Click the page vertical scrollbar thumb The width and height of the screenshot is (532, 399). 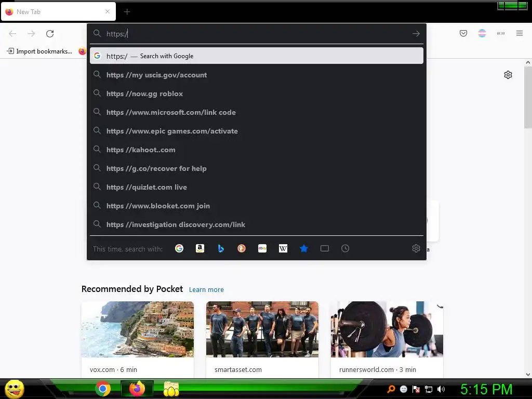(528, 97)
